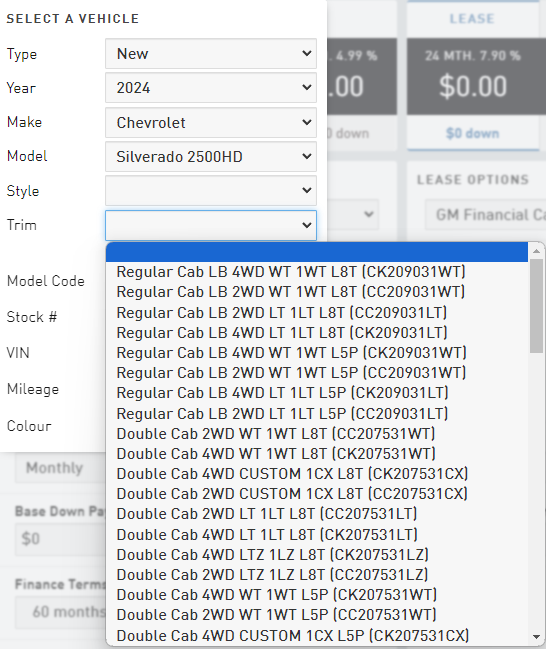546x649 pixels.
Task: Pick Double Cab 4WD WT 1WT L8T (CK207531WT)
Action: click(317, 454)
